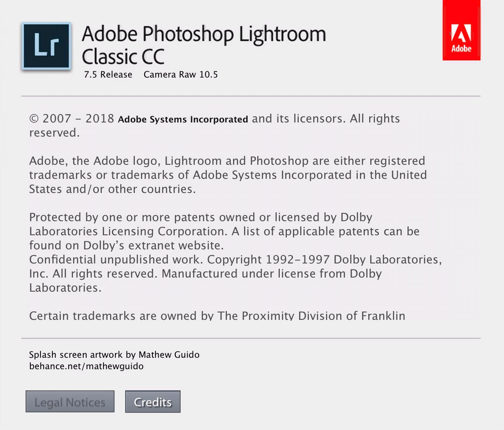Screen dimensions: 504x430
Task: Click the divider line below the version info
Action: coord(250,96)
